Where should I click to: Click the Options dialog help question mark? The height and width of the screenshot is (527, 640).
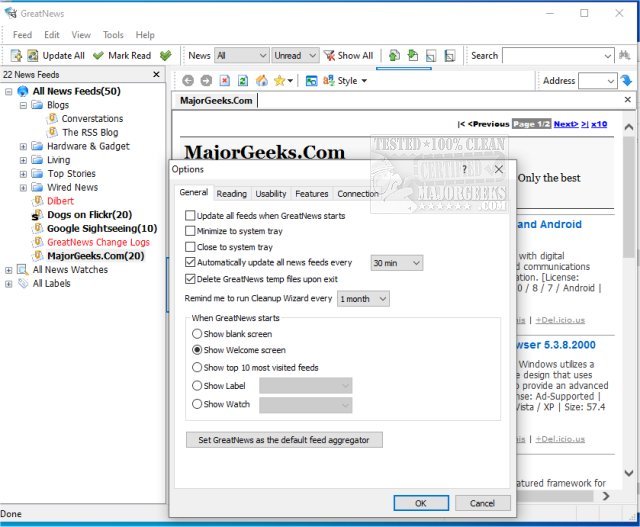click(464, 169)
